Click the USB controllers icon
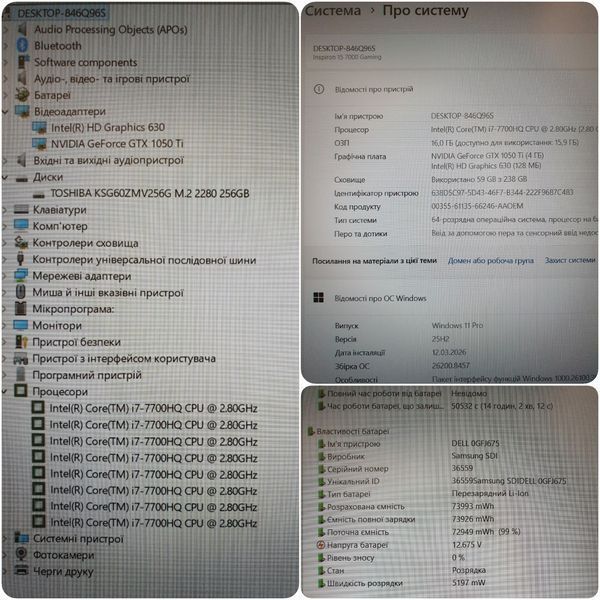600x600 pixels. pyautogui.click(x=21, y=259)
